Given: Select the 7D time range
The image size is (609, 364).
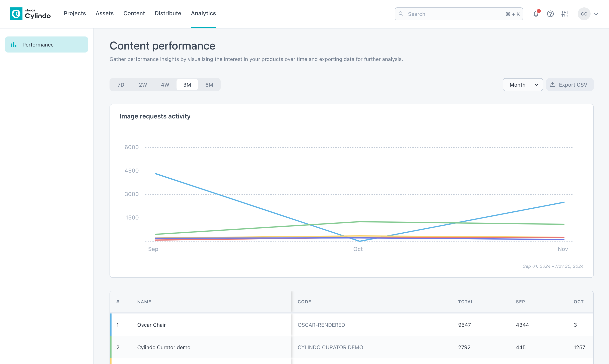Looking at the screenshot, I should (121, 85).
